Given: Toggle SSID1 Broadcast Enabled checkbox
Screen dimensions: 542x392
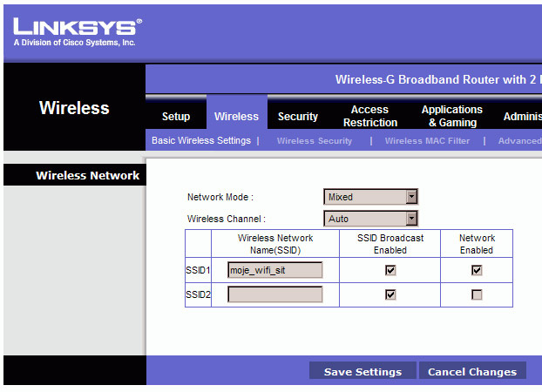Looking at the screenshot, I should click(x=390, y=270).
